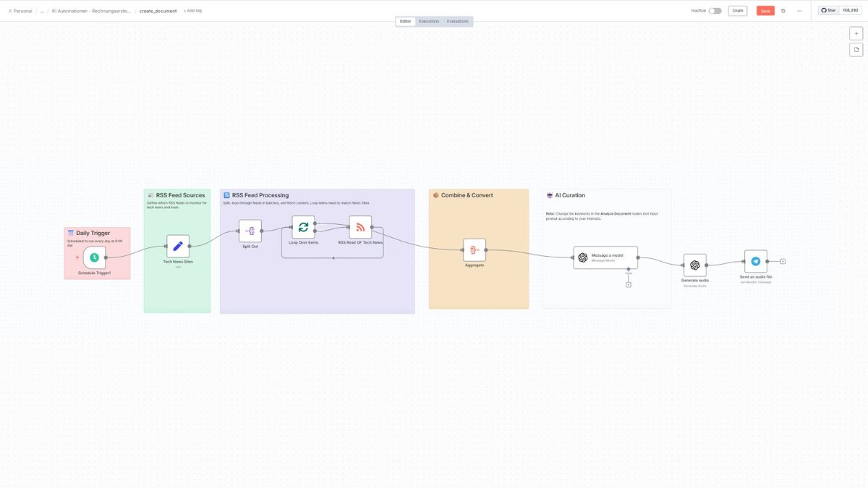Open workflow history clock icon
The width and height of the screenshot is (868, 488).
(x=783, y=11)
